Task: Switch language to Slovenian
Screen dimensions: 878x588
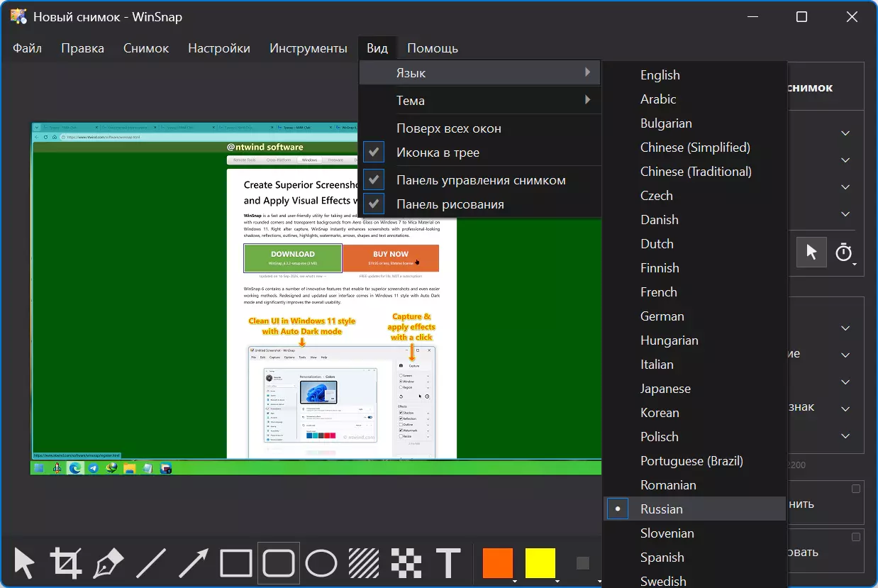Action: point(695,533)
